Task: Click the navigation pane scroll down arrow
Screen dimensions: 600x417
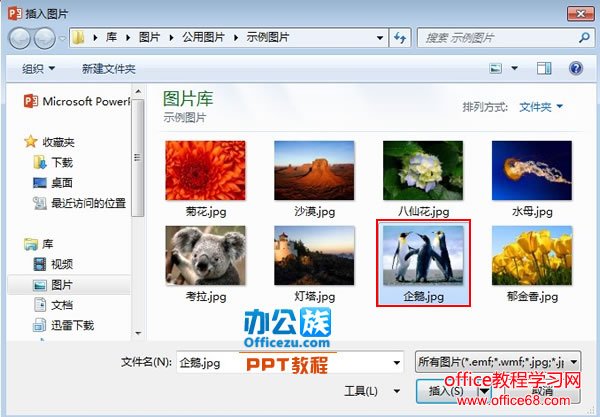Action: [x=138, y=333]
